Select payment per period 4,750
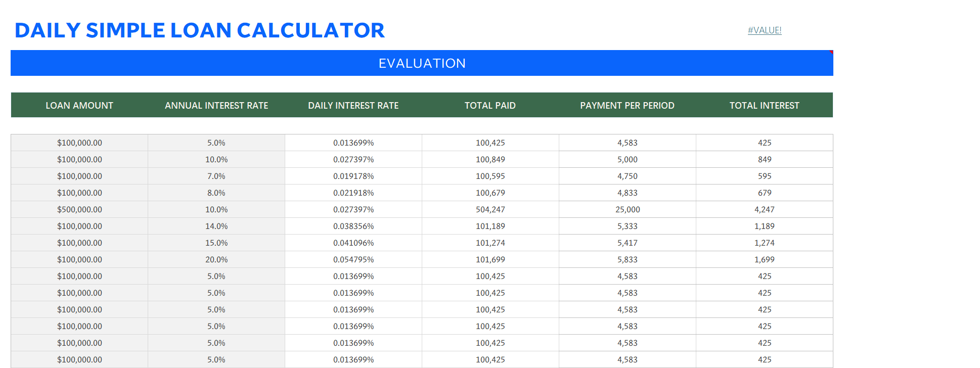 click(628, 176)
